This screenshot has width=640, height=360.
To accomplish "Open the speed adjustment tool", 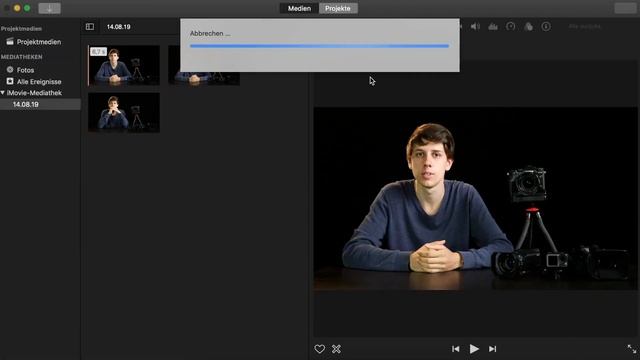I will coord(511,27).
